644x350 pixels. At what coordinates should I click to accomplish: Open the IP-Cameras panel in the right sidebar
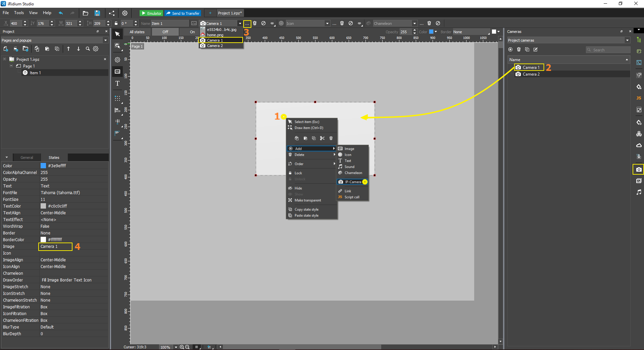point(639,170)
